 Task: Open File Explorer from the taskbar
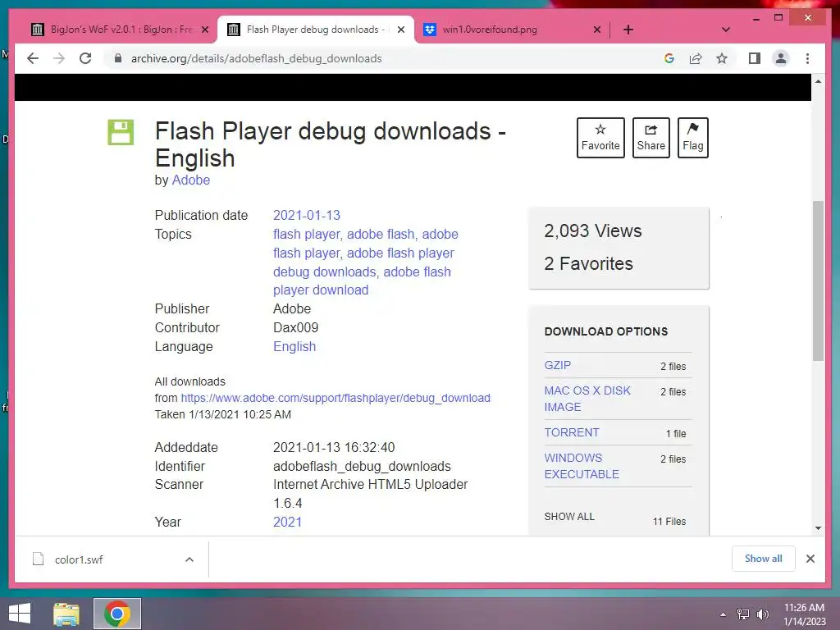[66, 614]
